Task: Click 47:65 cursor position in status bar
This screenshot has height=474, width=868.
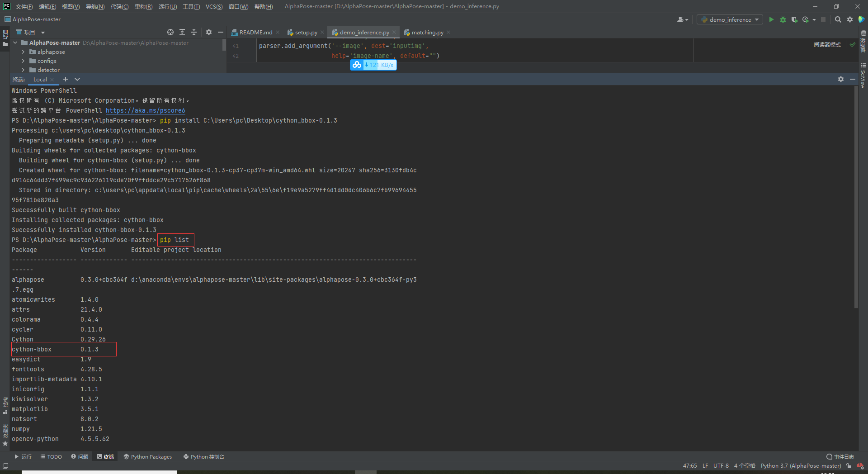Action: [690, 466]
